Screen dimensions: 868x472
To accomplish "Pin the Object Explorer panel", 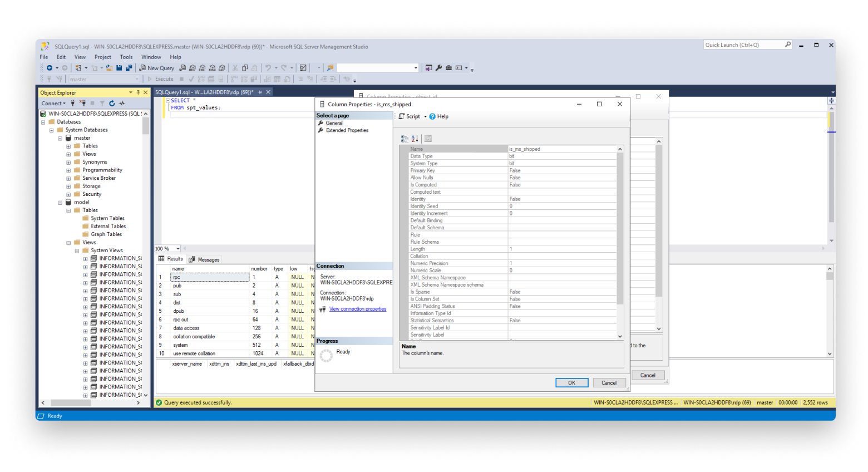I will (138, 92).
